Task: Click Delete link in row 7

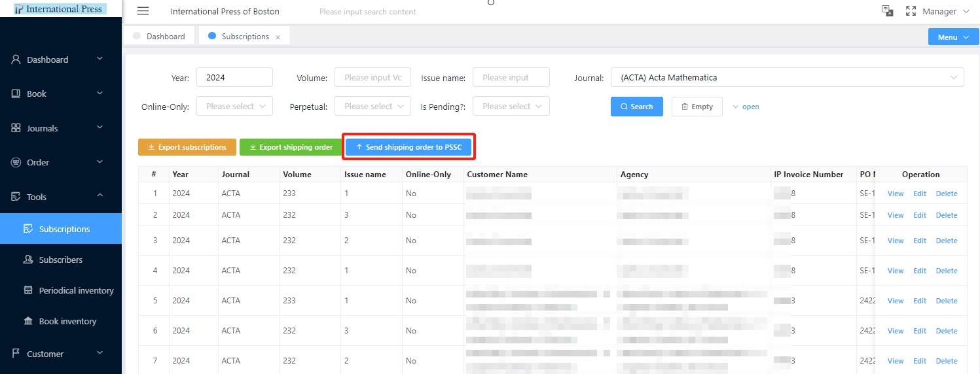Action: 947,361
